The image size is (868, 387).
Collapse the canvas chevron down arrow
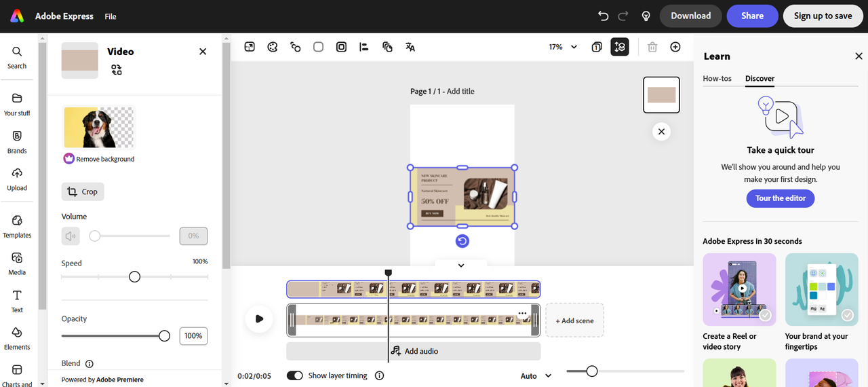(x=461, y=265)
